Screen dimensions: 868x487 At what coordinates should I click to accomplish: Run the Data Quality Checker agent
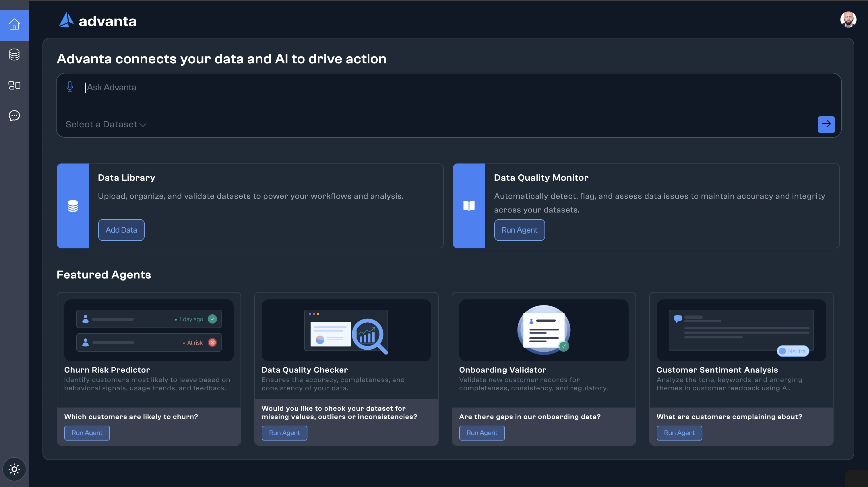(284, 433)
